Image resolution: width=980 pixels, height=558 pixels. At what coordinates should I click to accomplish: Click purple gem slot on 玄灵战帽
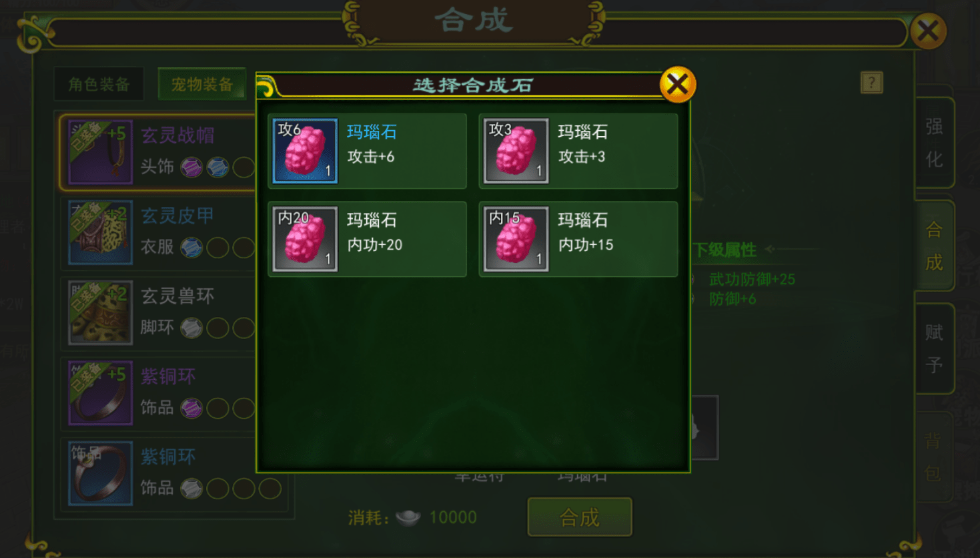(191, 167)
